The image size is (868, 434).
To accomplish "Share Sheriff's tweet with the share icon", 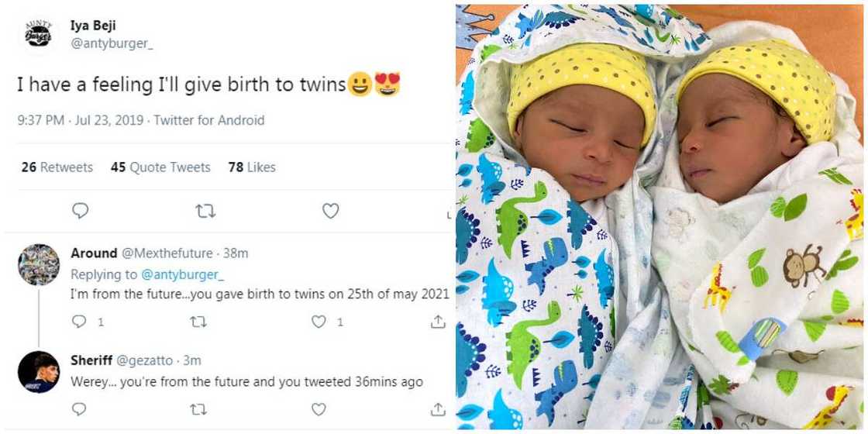I will (x=438, y=408).
